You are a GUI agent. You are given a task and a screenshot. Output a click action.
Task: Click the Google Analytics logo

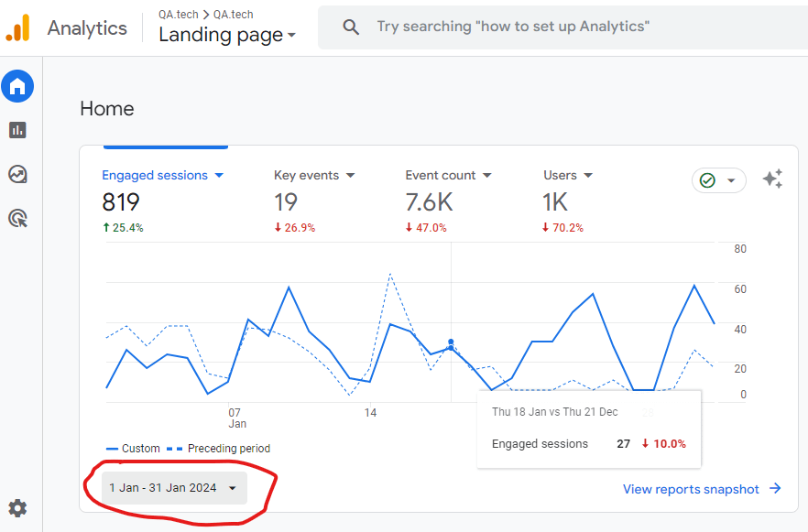pos(17,28)
